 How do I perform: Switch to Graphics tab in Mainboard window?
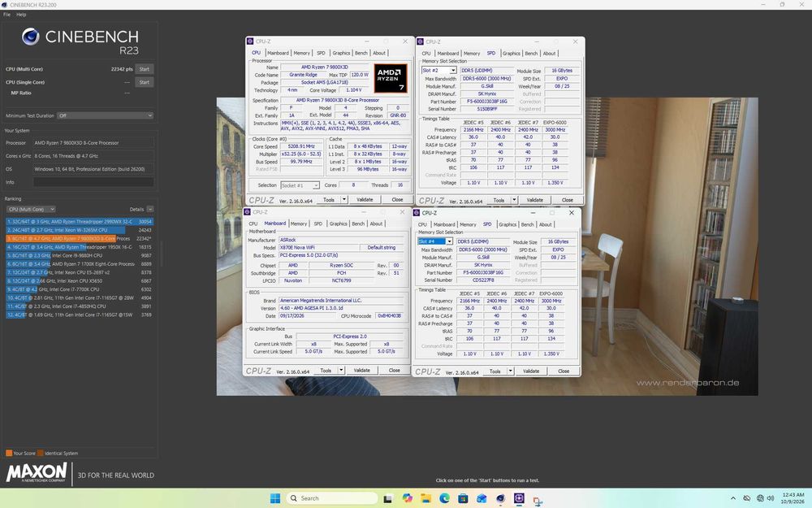click(338, 224)
